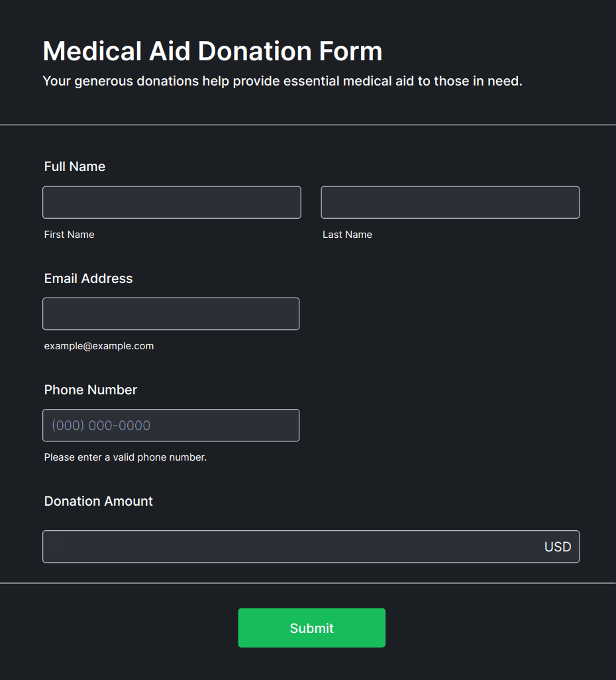
Task: Click the First Name input field
Action: [x=172, y=202]
